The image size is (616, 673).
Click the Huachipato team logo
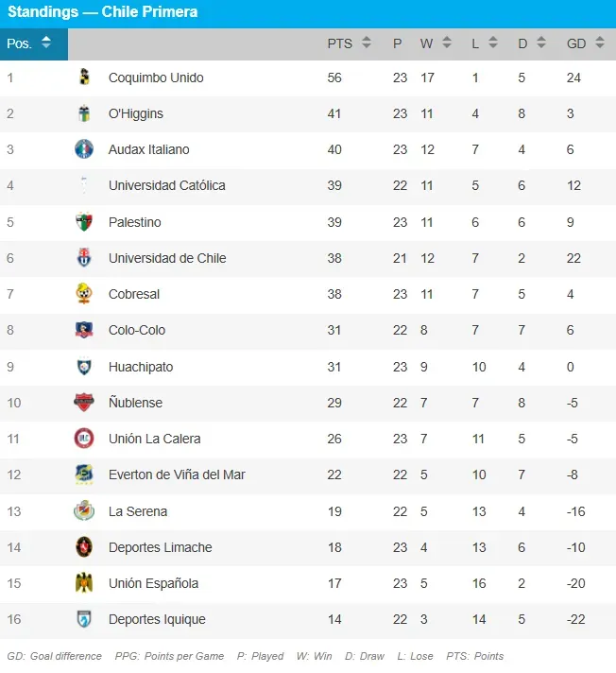[x=84, y=367]
